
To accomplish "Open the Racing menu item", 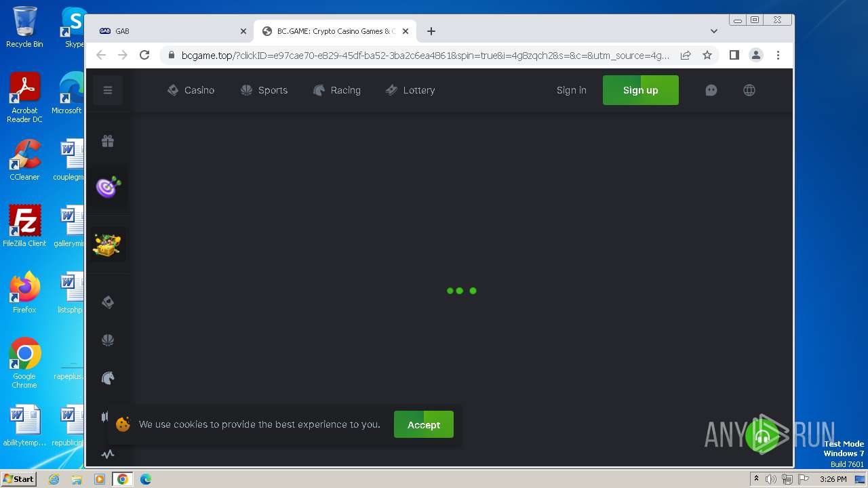I will pyautogui.click(x=336, y=90).
